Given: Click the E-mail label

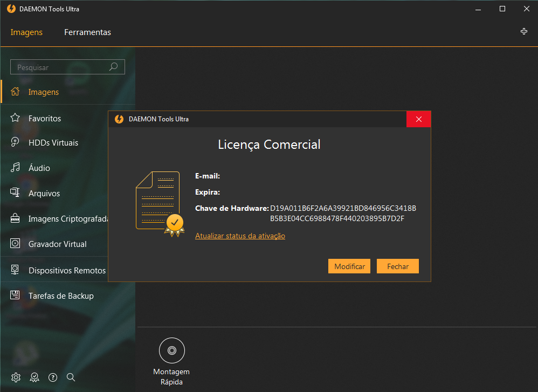Looking at the screenshot, I should (x=208, y=176).
